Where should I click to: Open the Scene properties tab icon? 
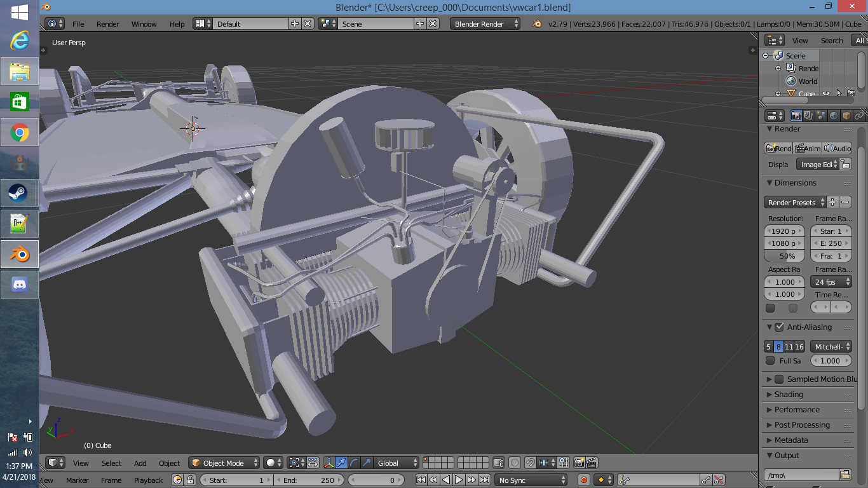[x=821, y=116]
